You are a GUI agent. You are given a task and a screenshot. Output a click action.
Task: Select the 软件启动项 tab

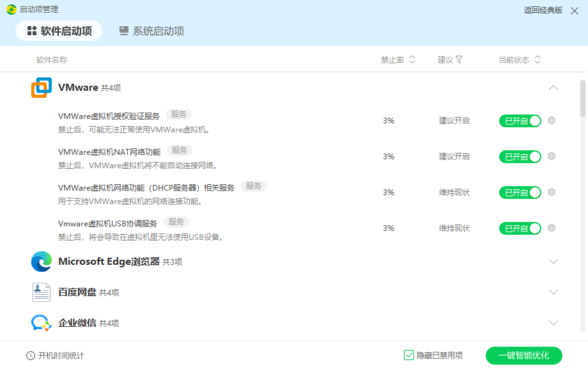pyautogui.click(x=59, y=30)
